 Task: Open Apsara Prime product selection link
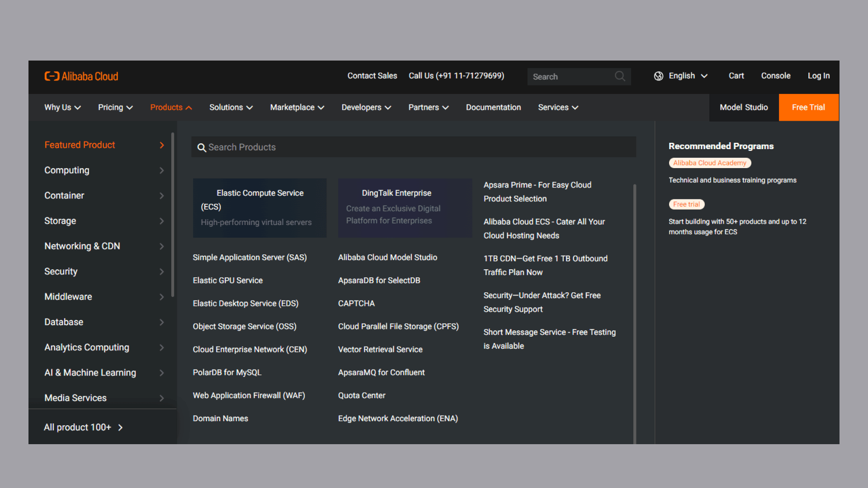coord(537,192)
